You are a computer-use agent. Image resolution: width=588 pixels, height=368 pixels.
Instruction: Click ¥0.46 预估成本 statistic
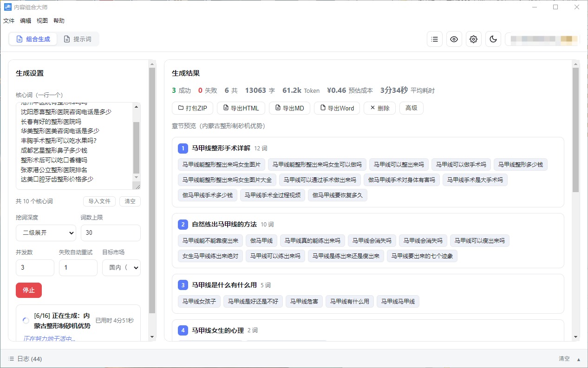tap(350, 90)
